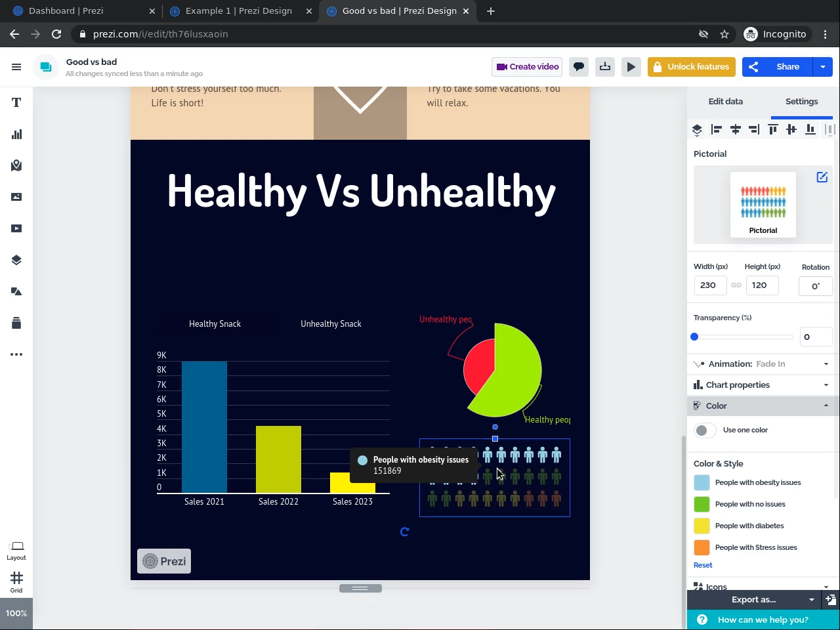Screen dimensions: 840x630
Task: Click the Create video button
Action: [528, 66]
